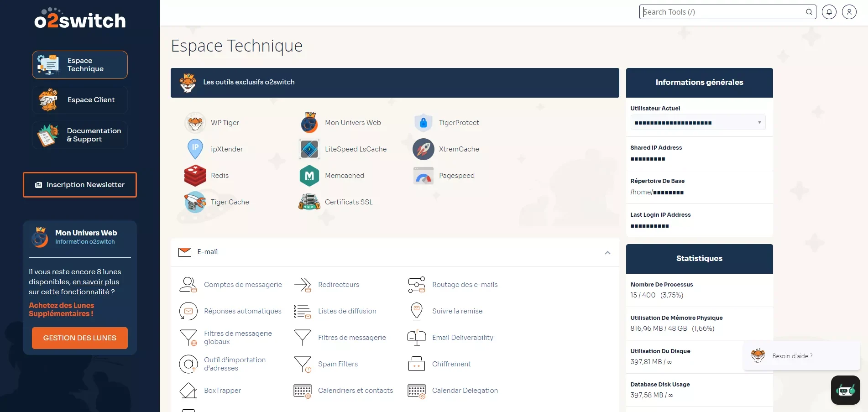Open the WP Tiger link text
Viewport: 868px width, 412px height.
[x=225, y=123]
